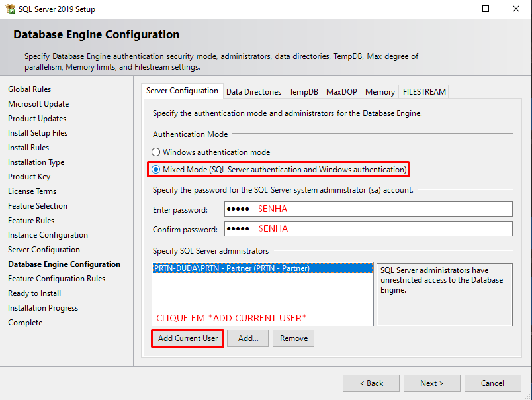Click Installation Type step

36,162
